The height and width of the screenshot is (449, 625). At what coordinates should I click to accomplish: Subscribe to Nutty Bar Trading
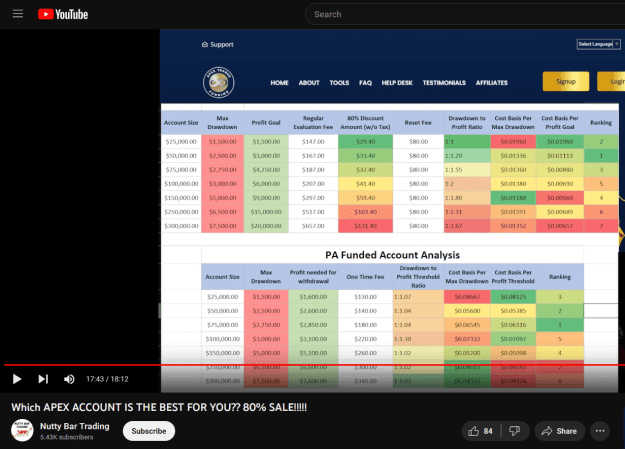pyautogui.click(x=149, y=431)
